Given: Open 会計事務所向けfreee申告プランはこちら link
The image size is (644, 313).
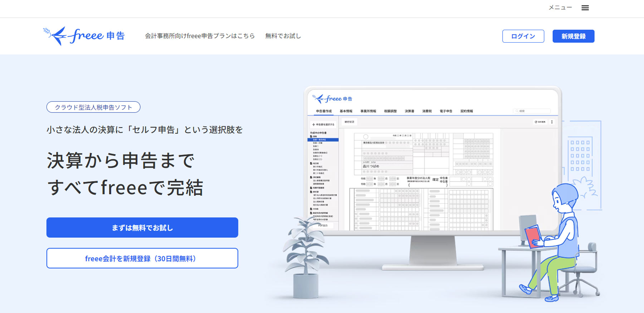Looking at the screenshot, I should click(200, 36).
